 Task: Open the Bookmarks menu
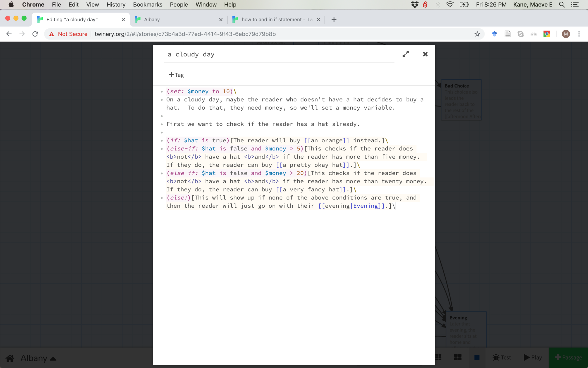148,5
